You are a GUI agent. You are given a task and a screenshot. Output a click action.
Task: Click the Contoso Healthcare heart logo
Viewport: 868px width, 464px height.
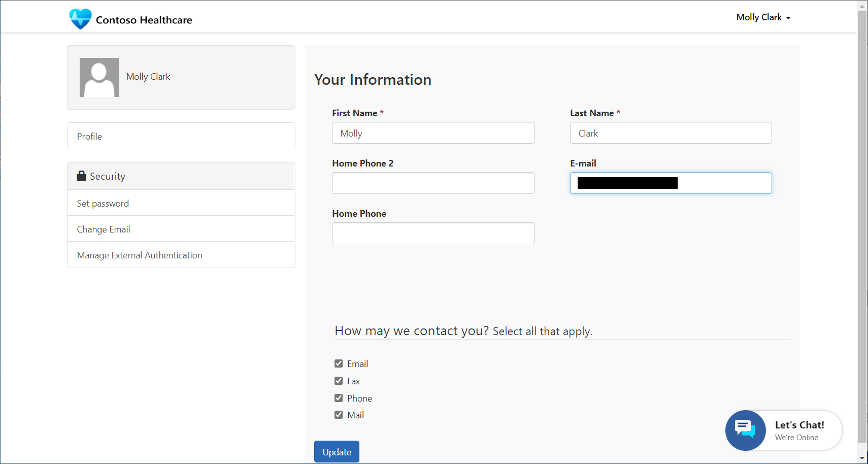coord(80,18)
